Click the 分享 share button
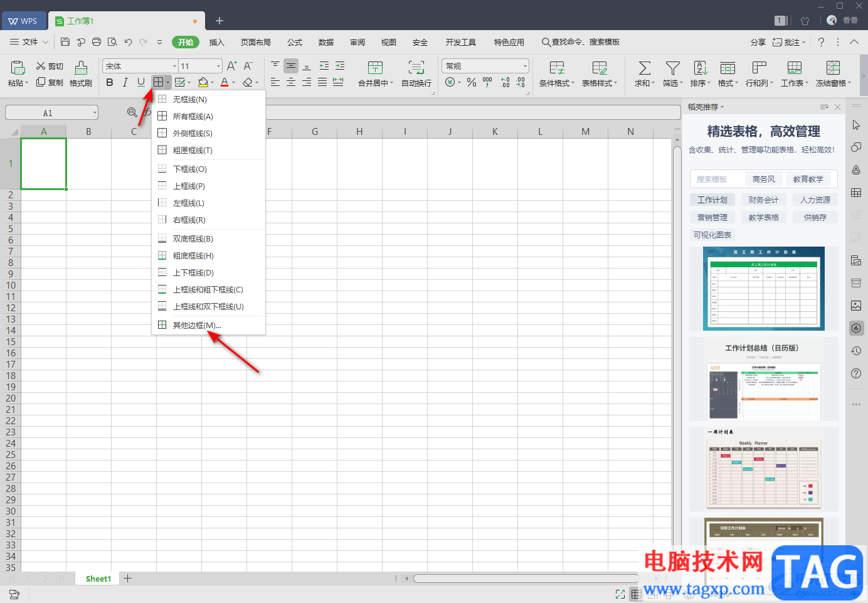The image size is (868, 603). [x=758, y=42]
